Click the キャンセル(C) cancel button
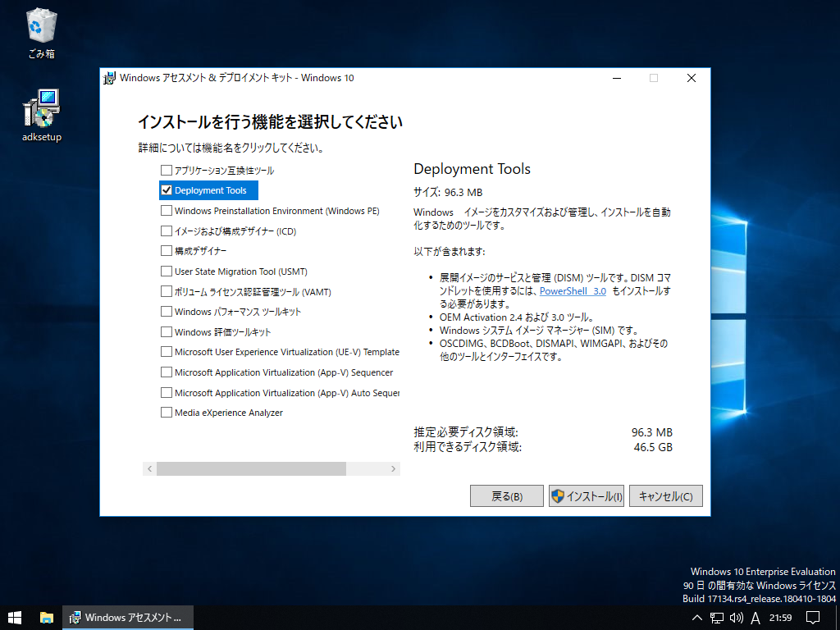 pos(666,496)
